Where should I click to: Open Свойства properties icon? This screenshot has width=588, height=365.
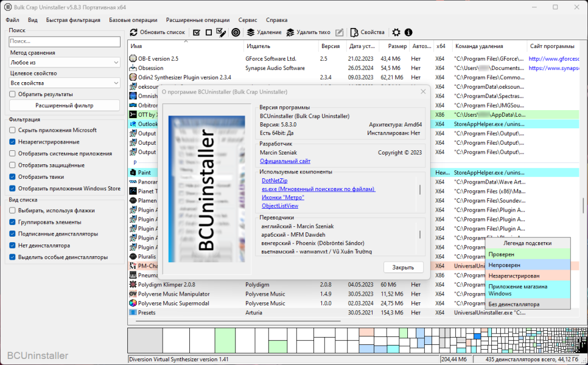tap(354, 33)
